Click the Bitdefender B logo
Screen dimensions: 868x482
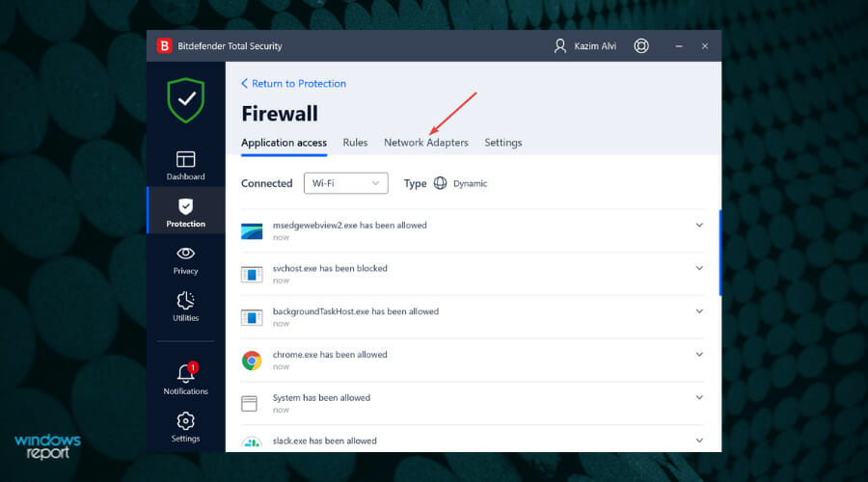click(164, 46)
